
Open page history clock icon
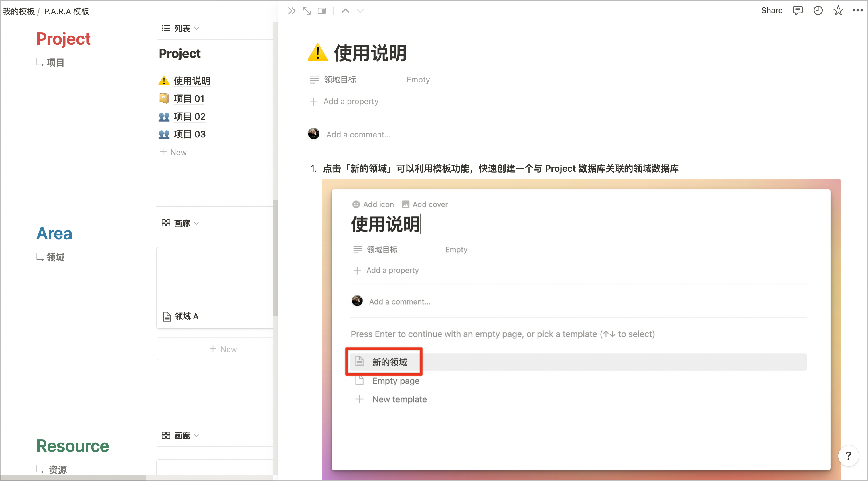pos(818,10)
